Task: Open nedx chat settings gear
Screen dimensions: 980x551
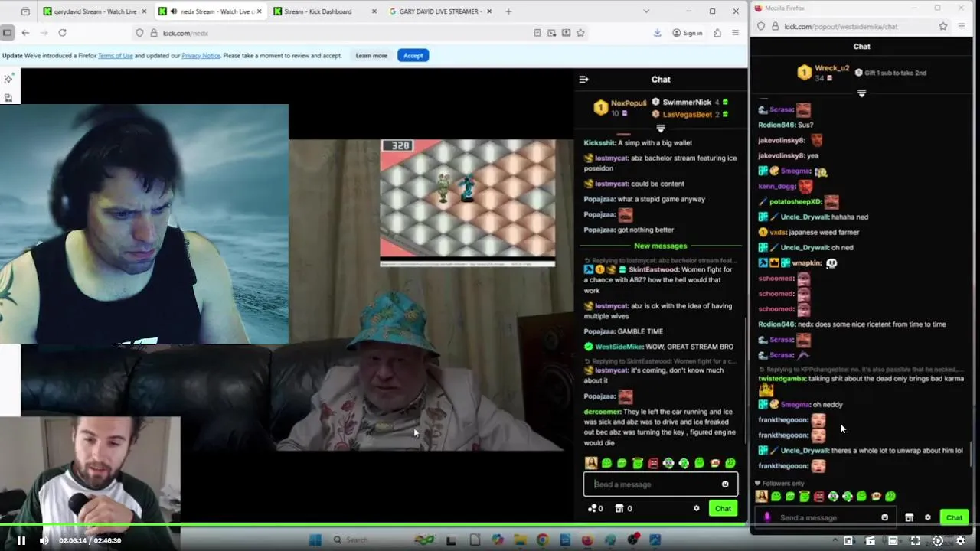Action: (696, 508)
